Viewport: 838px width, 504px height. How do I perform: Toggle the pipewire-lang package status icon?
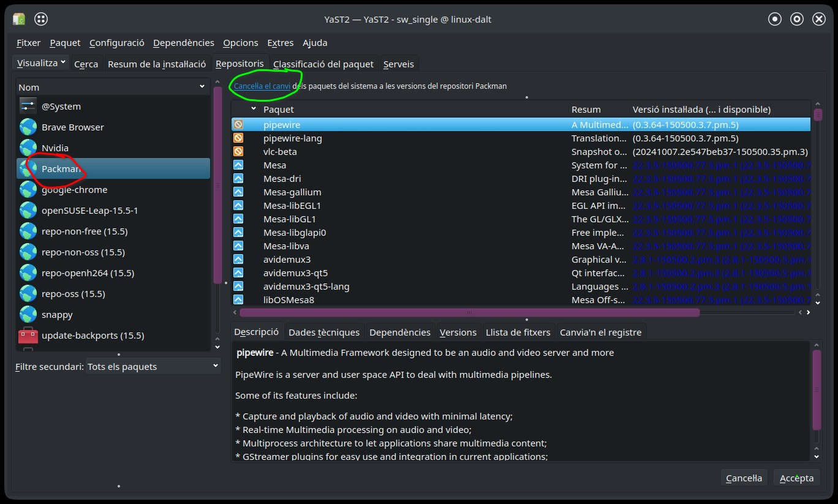click(x=238, y=138)
